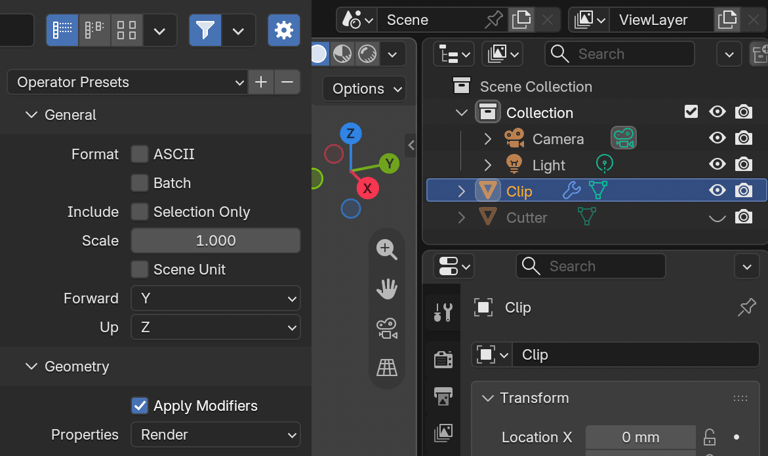
Task: Select Scene Collection row
Action: (595, 87)
